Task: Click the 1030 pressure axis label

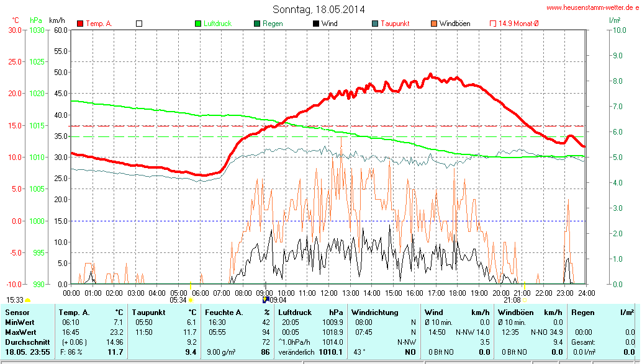Action: click(x=37, y=30)
